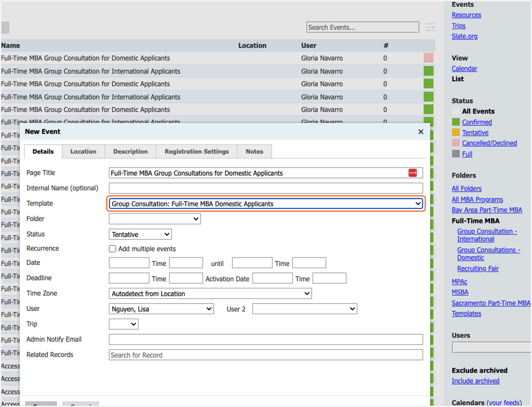
Task: Expand the Folder dropdown
Action: tap(155, 219)
